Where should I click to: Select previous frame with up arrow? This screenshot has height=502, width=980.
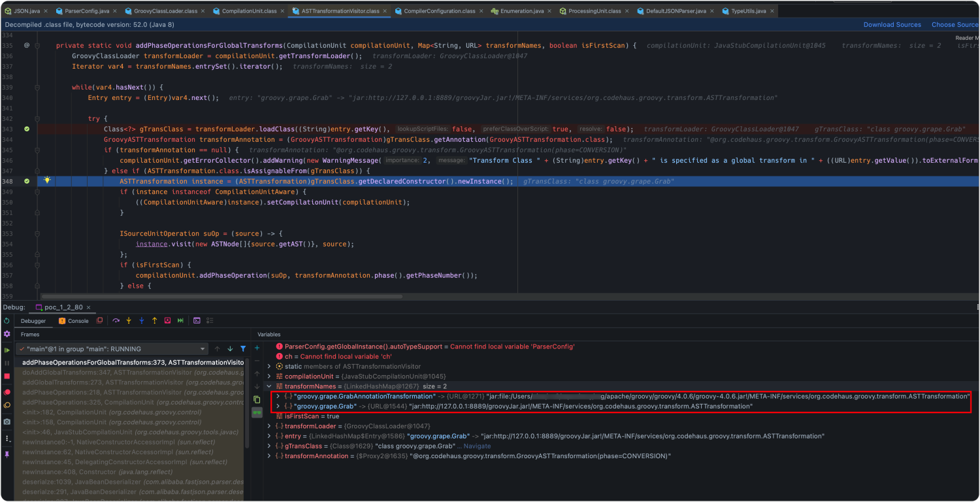click(217, 349)
